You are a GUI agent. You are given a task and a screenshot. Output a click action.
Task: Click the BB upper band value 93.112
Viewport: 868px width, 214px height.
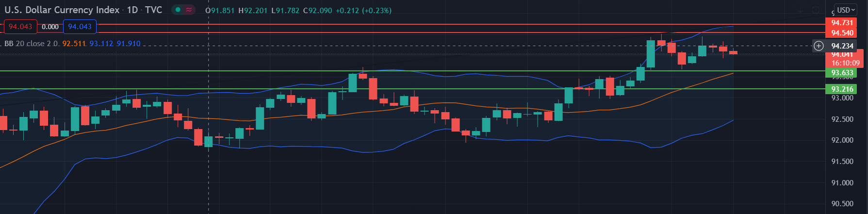[x=101, y=44]
